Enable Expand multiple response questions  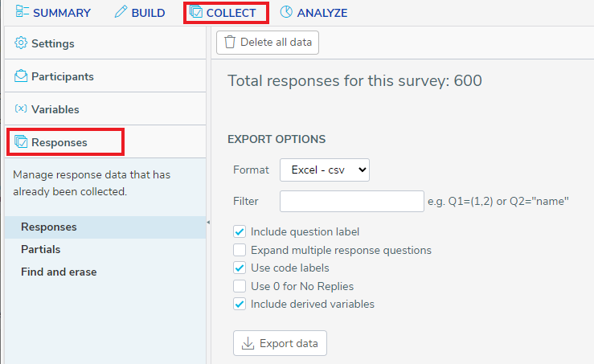pos(240,250)
